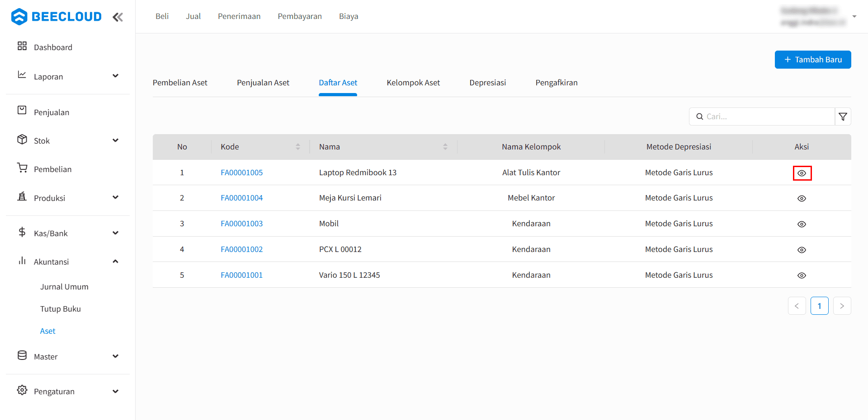The image size is (868, 420).
Task: Click the Laporan chart icon
Action: point(22,75)
